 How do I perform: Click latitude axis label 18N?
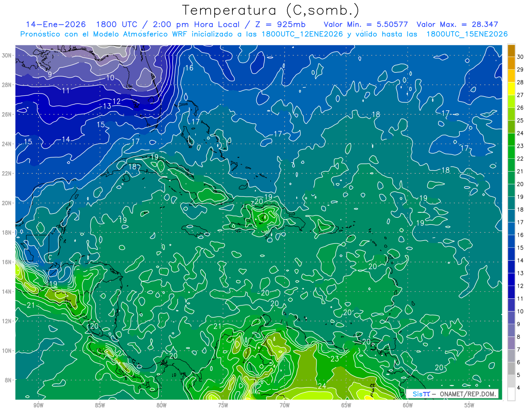[x=8, y=232]
